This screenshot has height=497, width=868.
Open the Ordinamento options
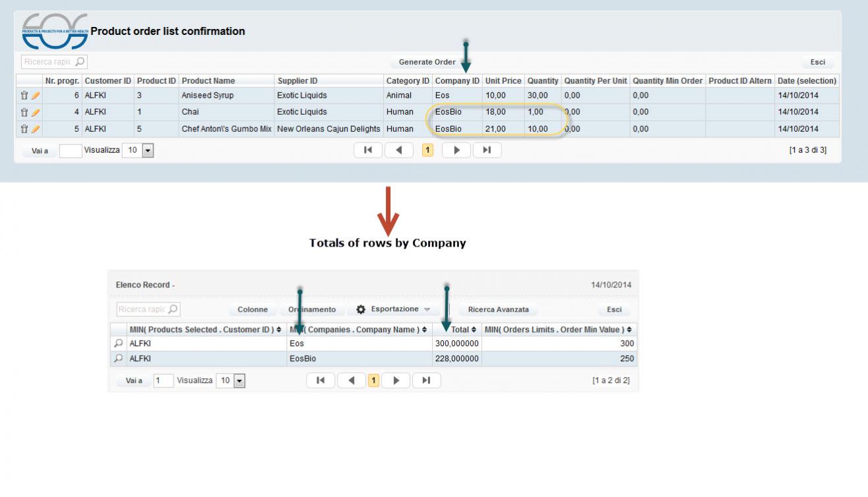(x=312, y=309)
